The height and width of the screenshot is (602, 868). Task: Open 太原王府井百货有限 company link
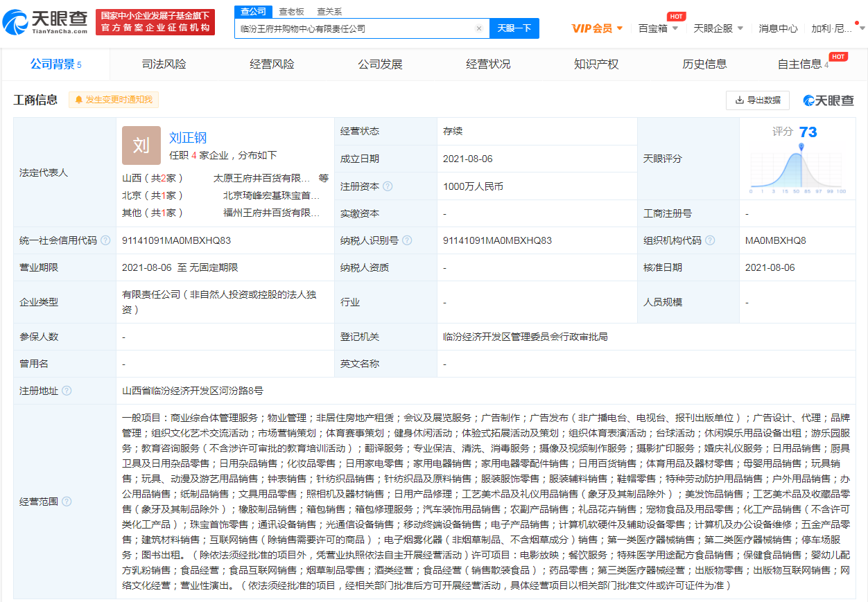point(261,177)
